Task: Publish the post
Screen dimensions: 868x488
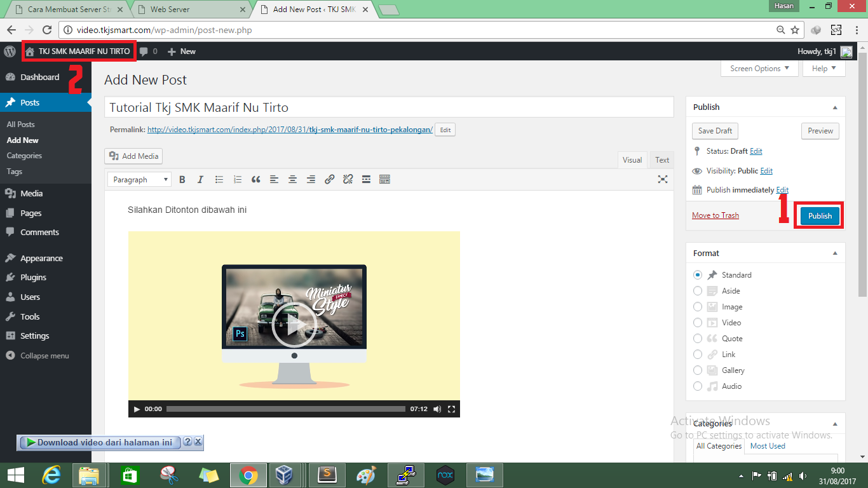Action: (819, 215)
